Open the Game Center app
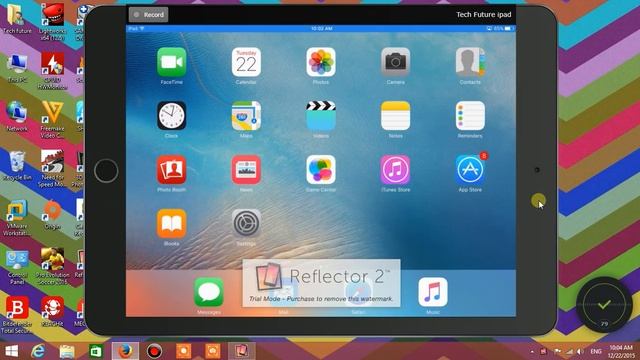Screen dimensions: 640x360 (x=321, y=170)
